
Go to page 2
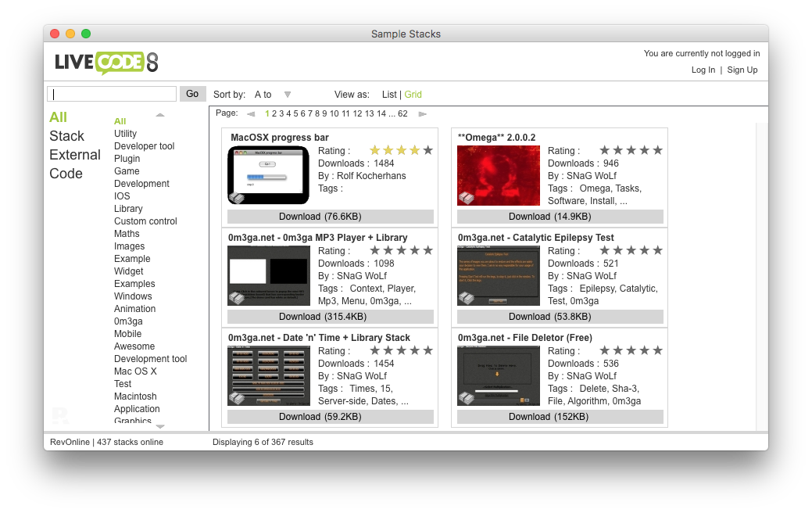[274, 113]
